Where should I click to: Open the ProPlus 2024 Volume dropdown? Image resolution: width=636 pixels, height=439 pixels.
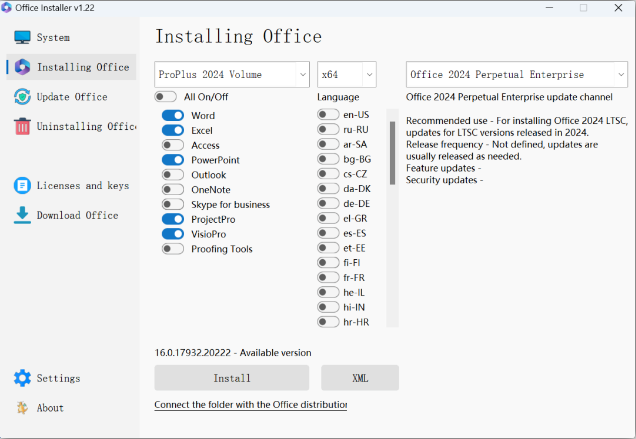coord(232,74)
